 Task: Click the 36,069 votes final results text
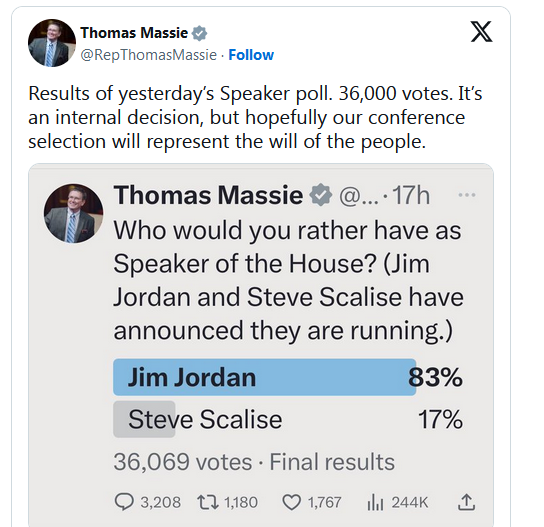point(254,462)
